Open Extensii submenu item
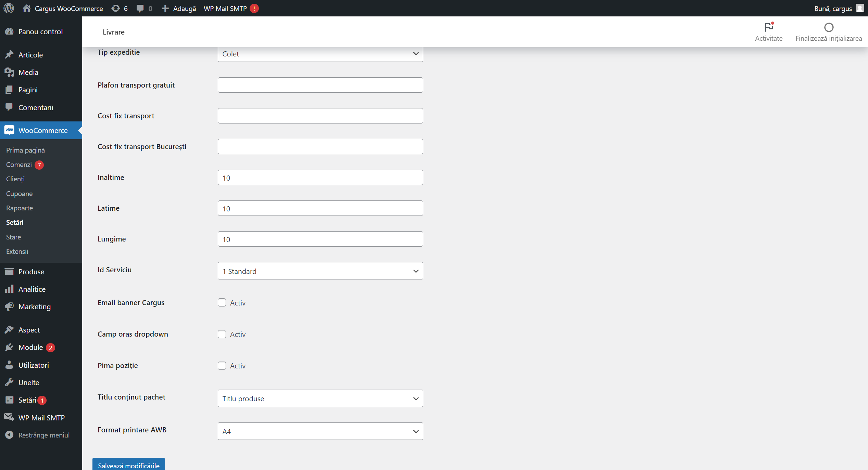The image size is (868, 470). pos(17,251)
